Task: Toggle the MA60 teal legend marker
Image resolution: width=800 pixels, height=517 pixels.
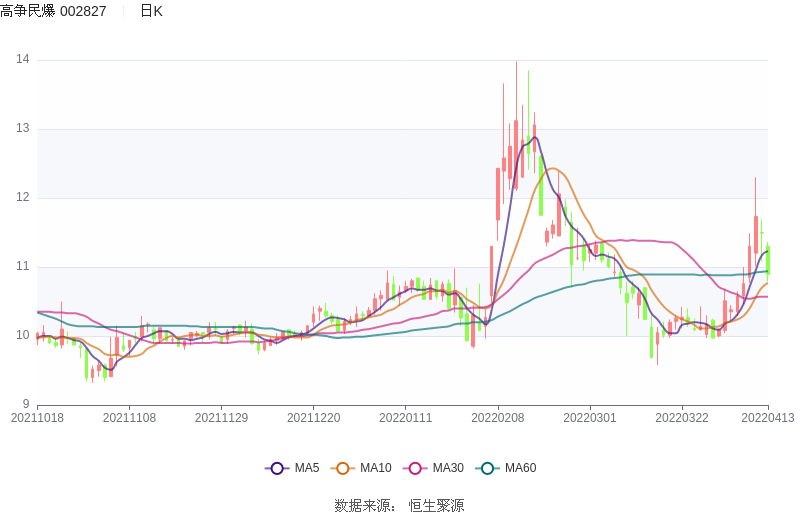Action: [x=488, y=468]
